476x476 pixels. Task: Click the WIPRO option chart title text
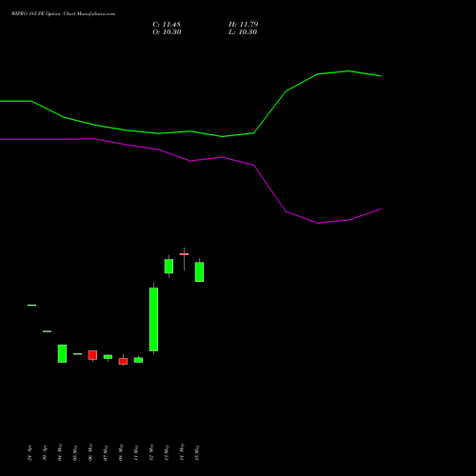coord(63,14)
